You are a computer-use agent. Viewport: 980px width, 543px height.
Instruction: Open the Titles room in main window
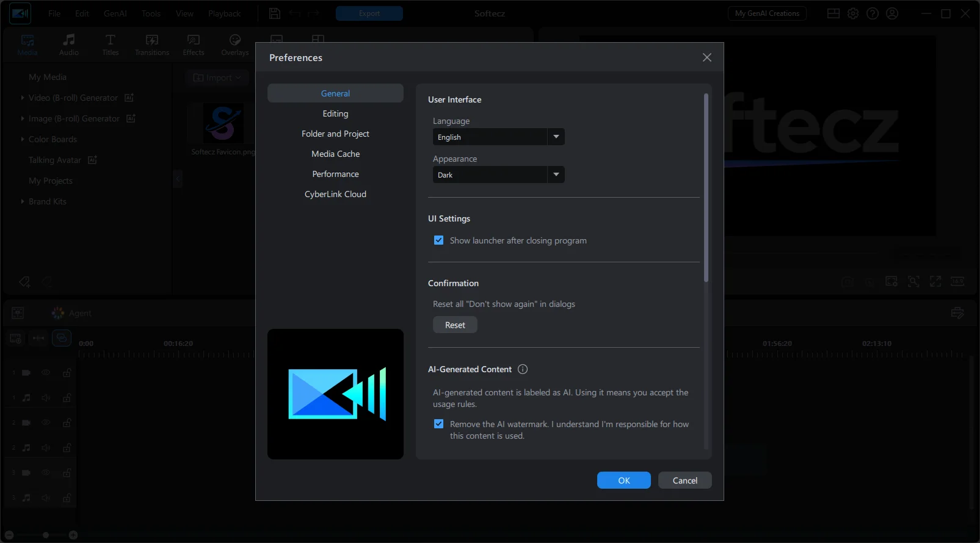pos(111,45)
